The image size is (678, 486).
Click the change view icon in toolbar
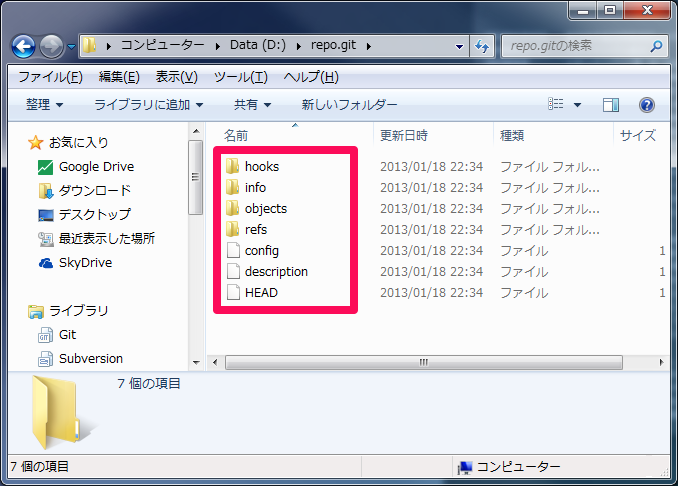pyautogui.click(x=556, y=105)
